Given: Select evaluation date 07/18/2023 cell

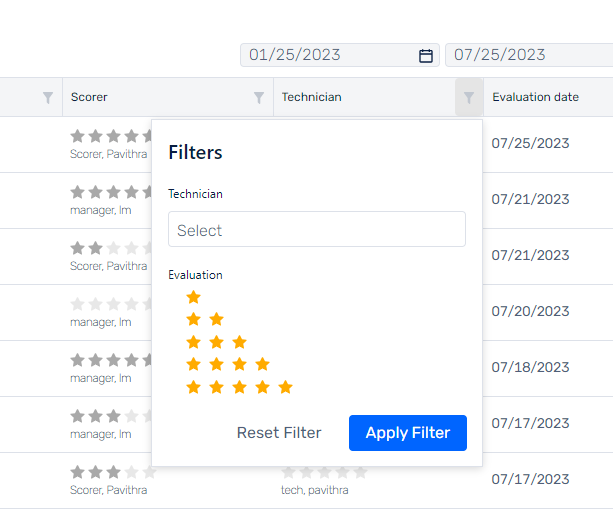Looking at the screenshot, I should coord(530,367).
